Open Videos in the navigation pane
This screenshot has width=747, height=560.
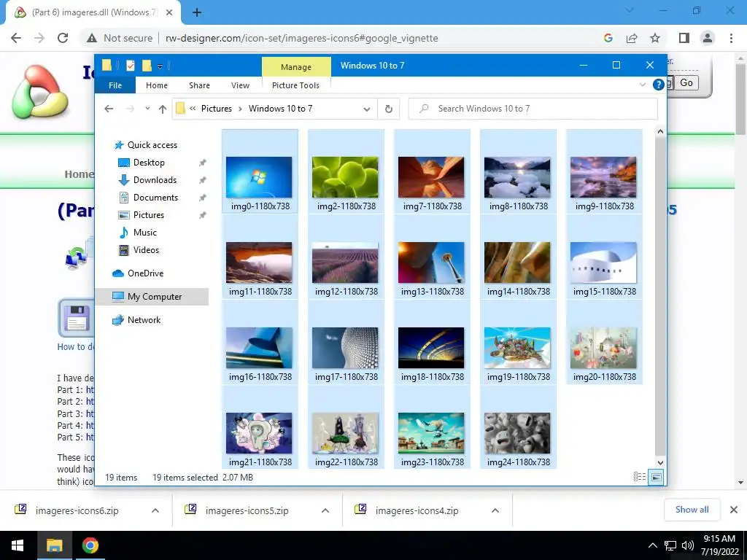[146, 250]
